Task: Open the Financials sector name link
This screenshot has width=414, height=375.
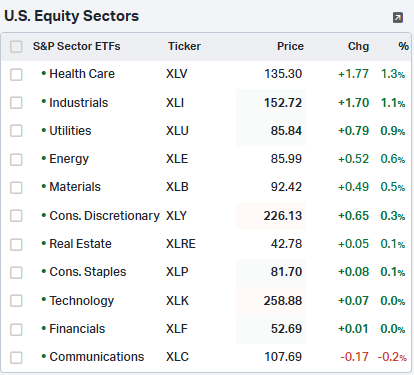Action: click(77, 329)
